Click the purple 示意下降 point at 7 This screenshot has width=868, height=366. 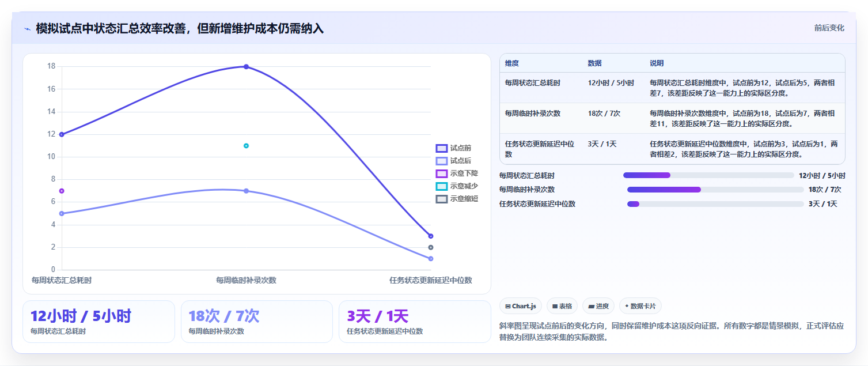click(x=62, y=191)
